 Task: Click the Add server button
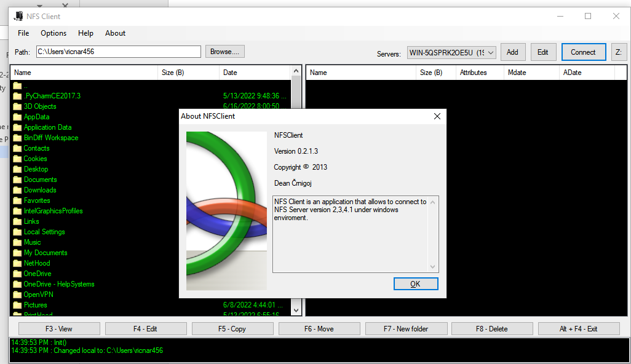513,52
